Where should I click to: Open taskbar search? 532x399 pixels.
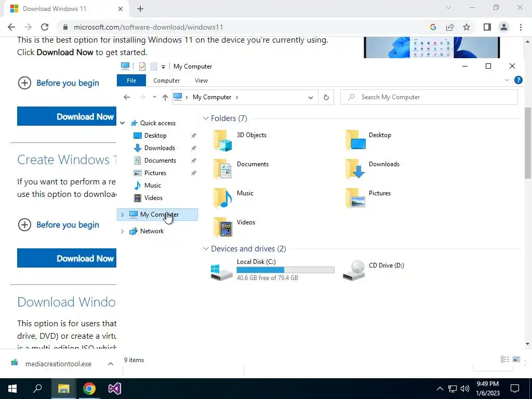[37, 389]
